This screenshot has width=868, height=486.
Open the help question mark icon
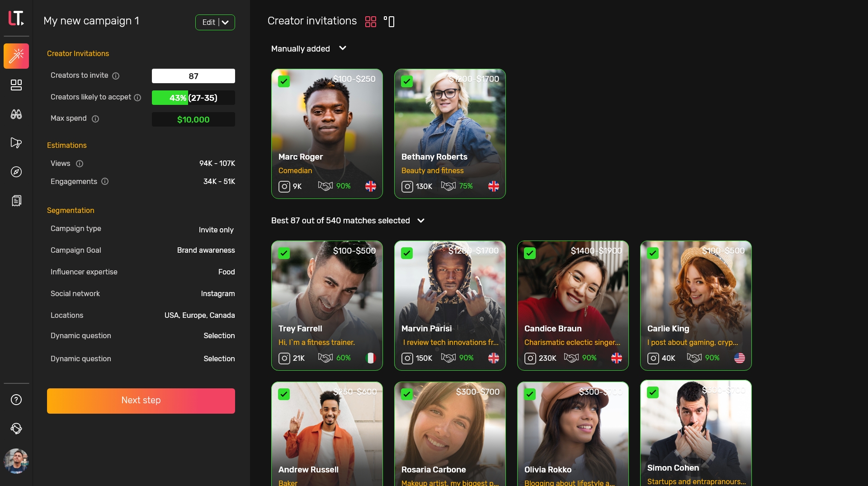[x=16, y=400]
